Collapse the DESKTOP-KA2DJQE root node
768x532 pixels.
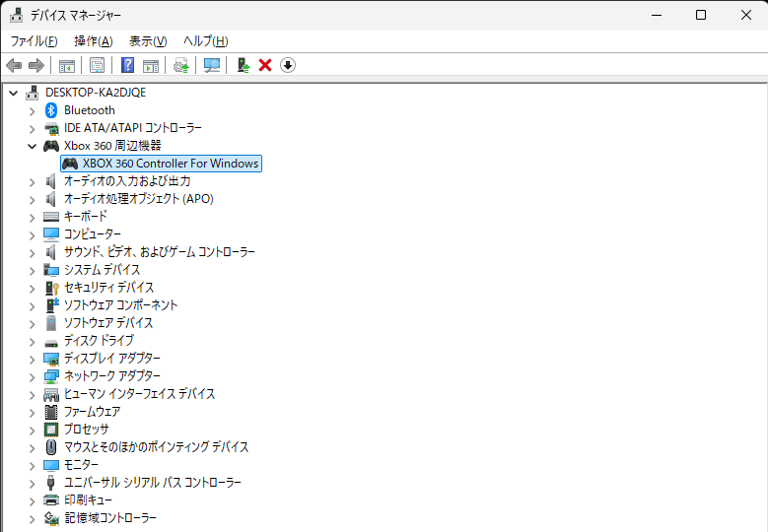13,93
